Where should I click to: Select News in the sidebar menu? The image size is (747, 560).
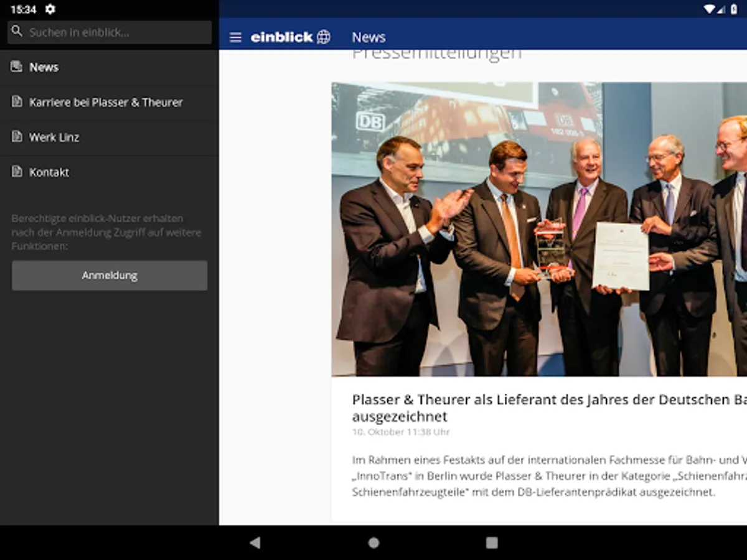109,67
